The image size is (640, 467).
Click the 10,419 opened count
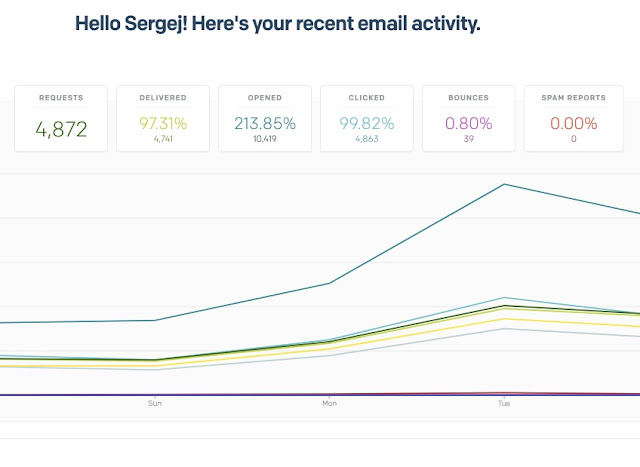coord(265,139)
